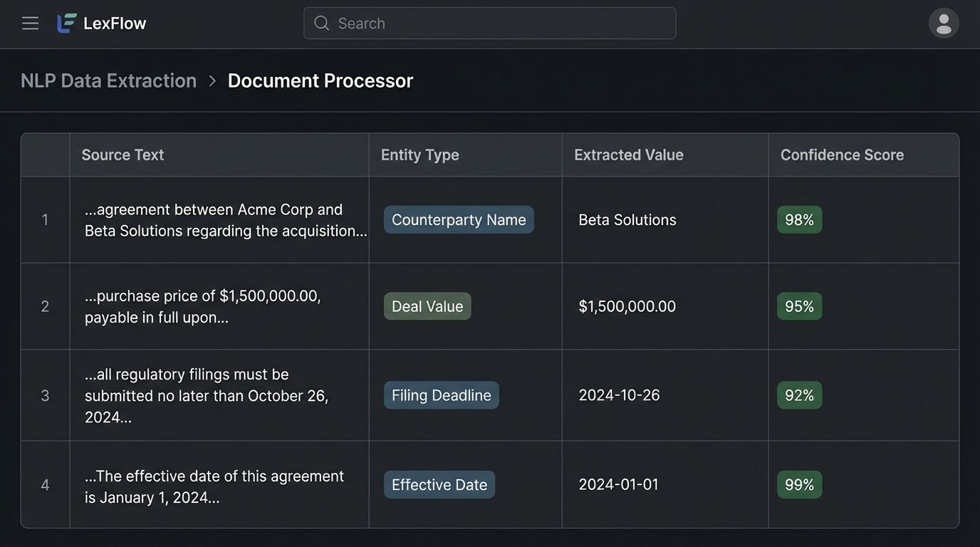Viewport: 980px width, 547px height.
Task: Click the Beta Solutions extracted value
Action: point(627,219)
